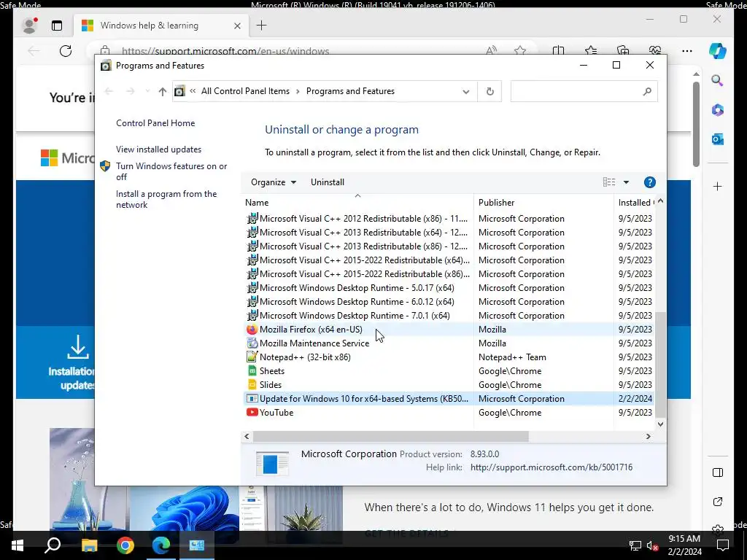The width and height of the screenshot is (747, 560).
Task: Select Microsoft Visual C++ 2013 Redistributable (x64) row
Action: (x=449, y=232)
